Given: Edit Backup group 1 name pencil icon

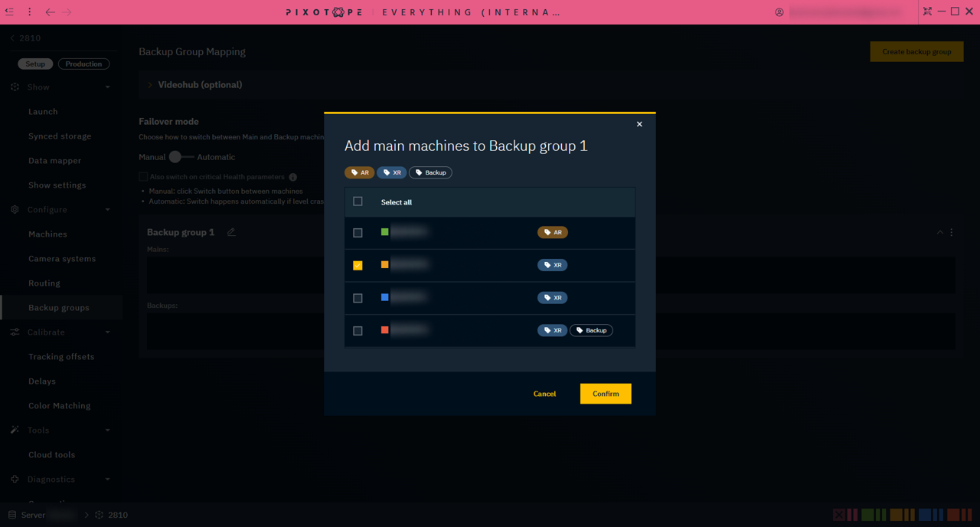Looking at the screenshot, I should pos(231,232).
